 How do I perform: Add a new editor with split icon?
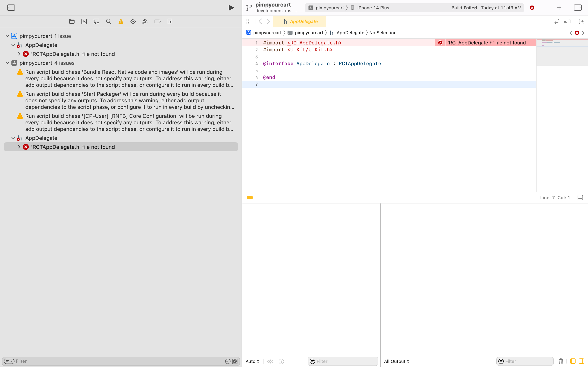coord(582,21)
